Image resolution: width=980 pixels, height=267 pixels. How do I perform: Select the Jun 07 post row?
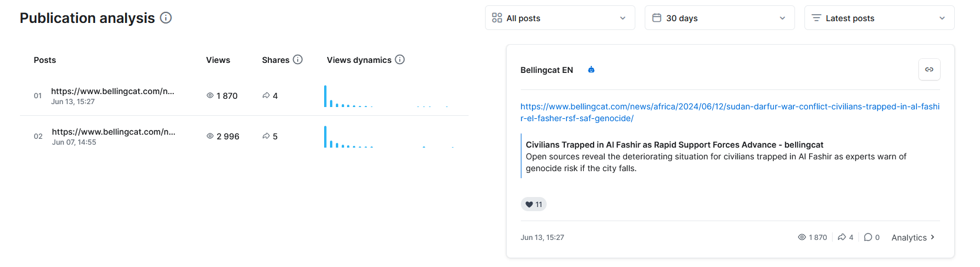113,136
